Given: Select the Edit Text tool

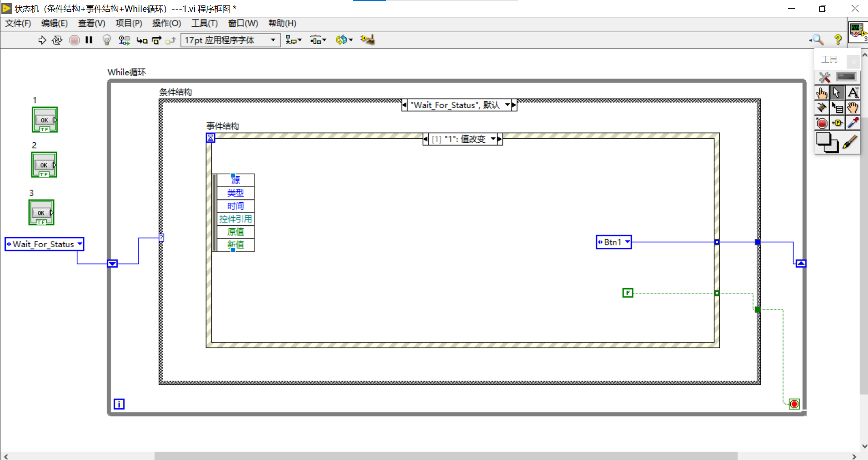Looking at the screenshot, I should [853, 93].
